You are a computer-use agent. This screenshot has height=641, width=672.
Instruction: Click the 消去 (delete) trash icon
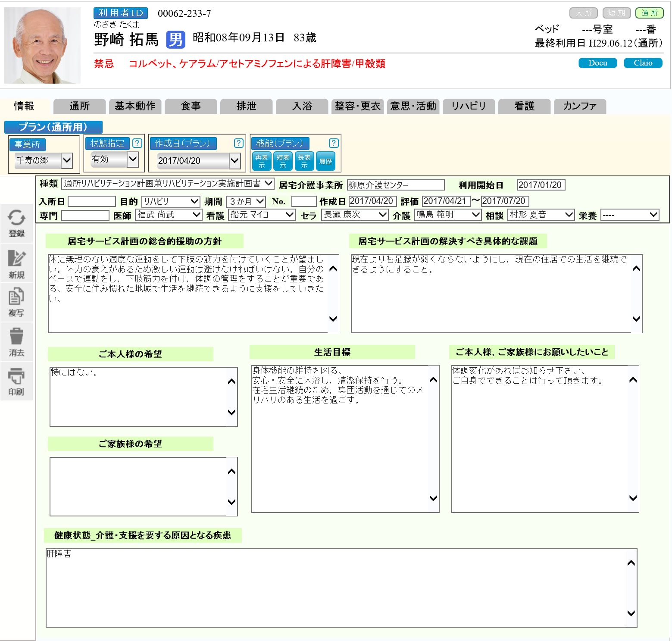pyautogui.click(x=16, y=341)
